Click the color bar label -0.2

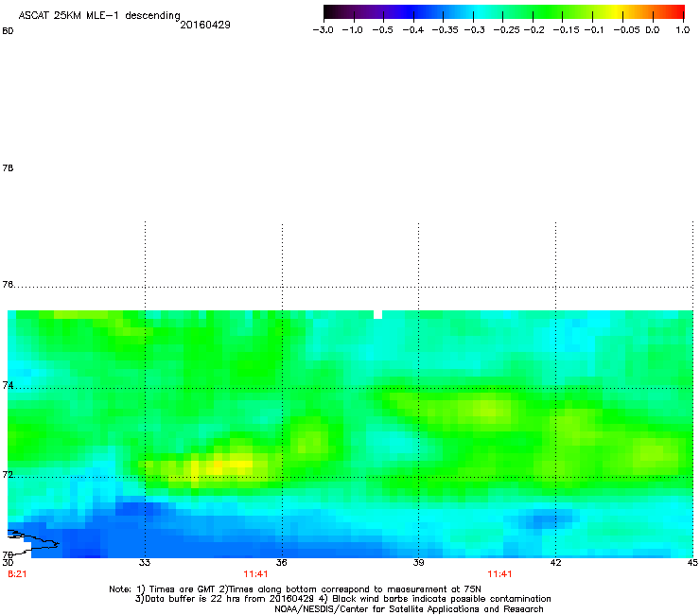pos(534,30)
